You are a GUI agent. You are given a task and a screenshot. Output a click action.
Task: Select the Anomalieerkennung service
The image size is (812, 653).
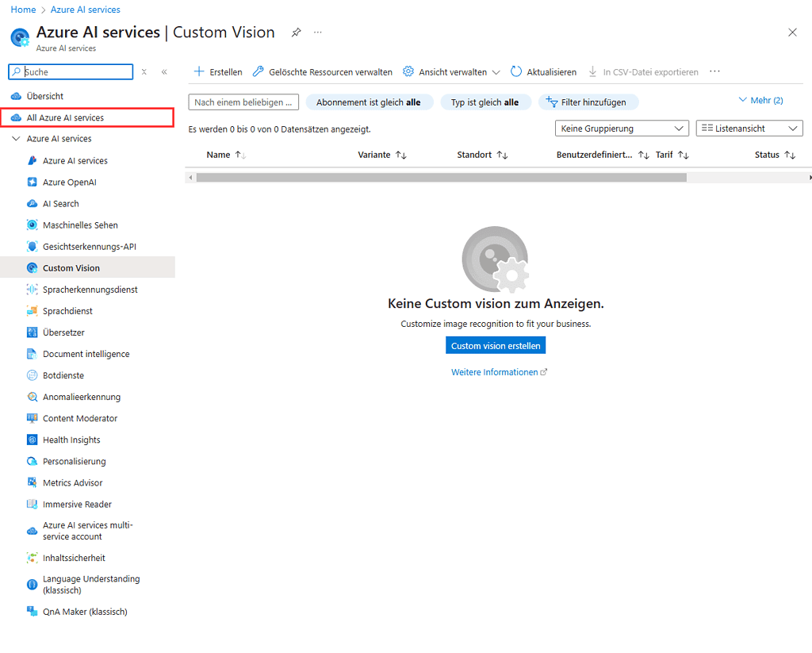coord(80,396)
